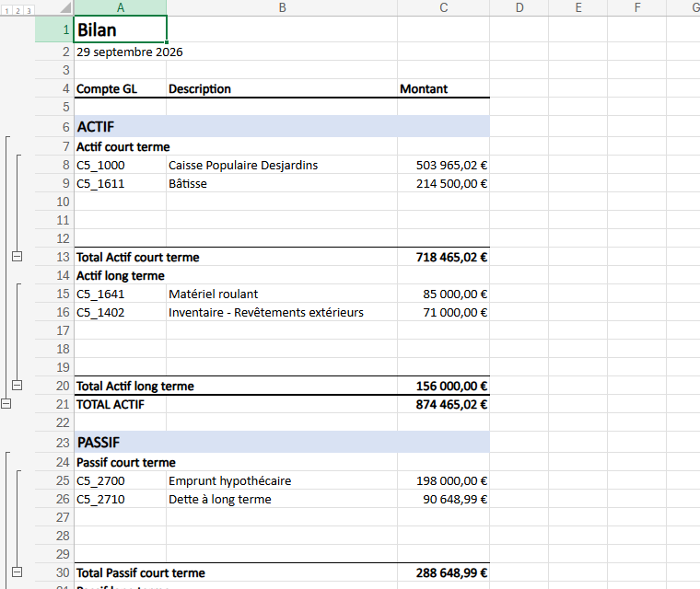Click the Compte GL header cell
Screen dimensions: 700x589
coord(120,88)
